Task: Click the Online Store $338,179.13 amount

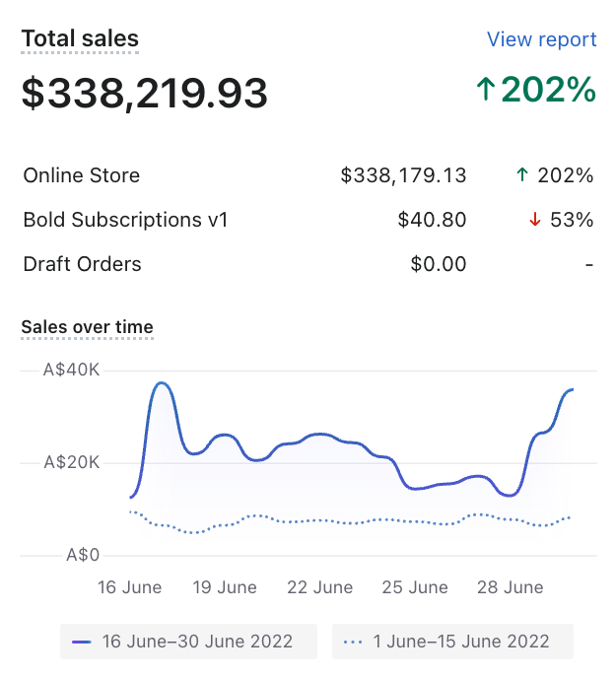Action: [x=403, y=175]
